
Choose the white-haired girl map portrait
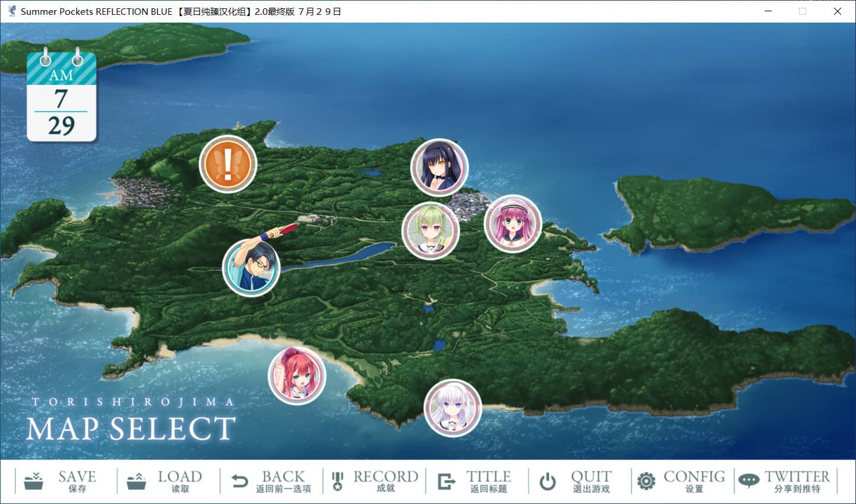453,408
